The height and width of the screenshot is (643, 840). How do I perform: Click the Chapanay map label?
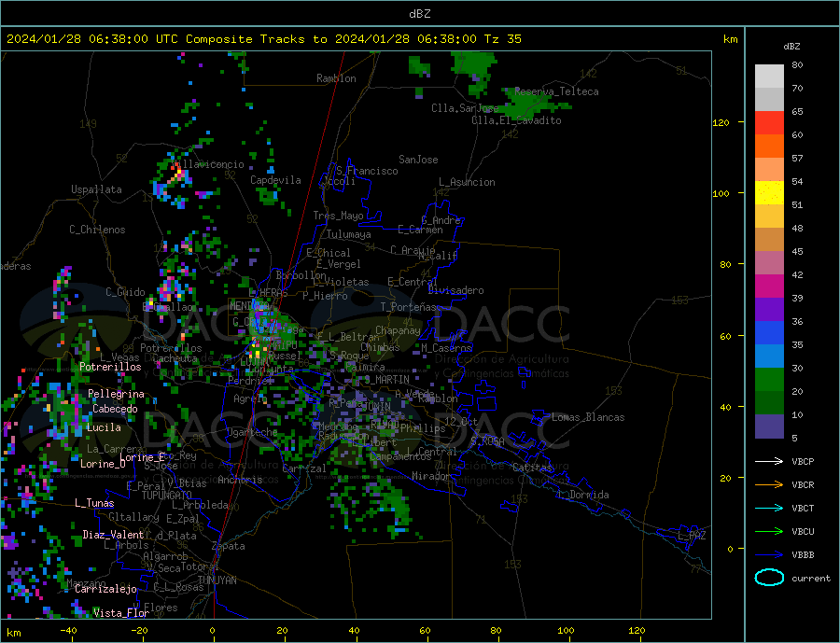pos(398,330)
